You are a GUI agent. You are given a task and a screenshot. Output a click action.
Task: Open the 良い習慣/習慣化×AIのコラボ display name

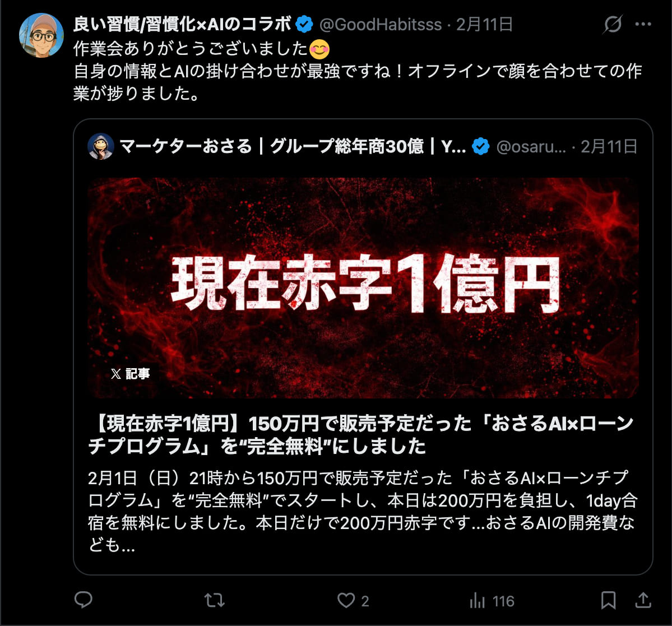[x=182, y=25]
